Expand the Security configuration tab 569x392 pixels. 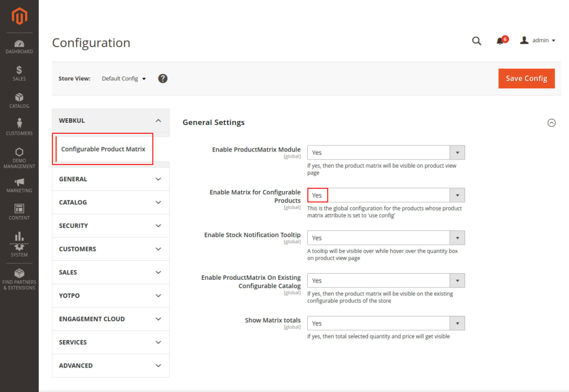[111, 225]
